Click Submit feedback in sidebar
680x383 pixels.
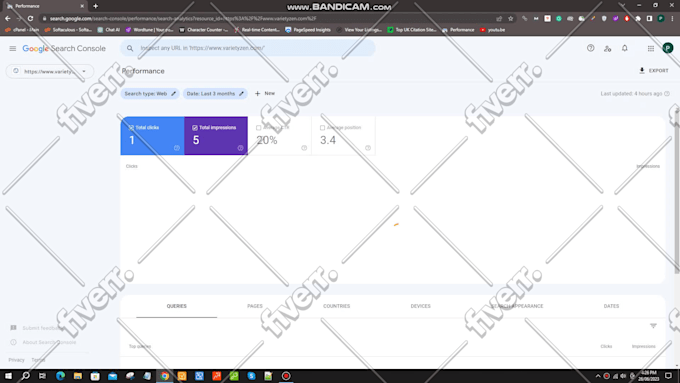click(37, 328)
